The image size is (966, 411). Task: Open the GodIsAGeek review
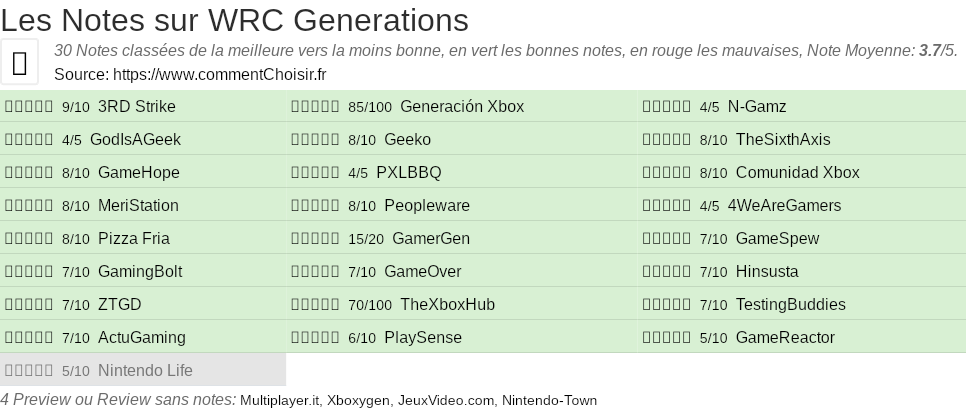(x=135, y=140)
